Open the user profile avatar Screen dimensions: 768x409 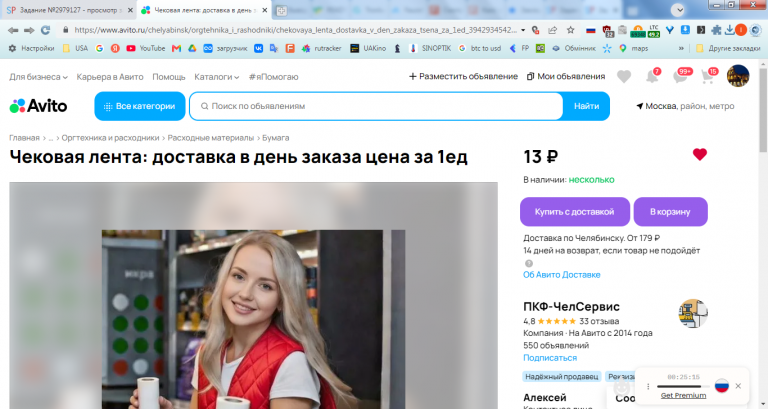[x=738, y=76]
